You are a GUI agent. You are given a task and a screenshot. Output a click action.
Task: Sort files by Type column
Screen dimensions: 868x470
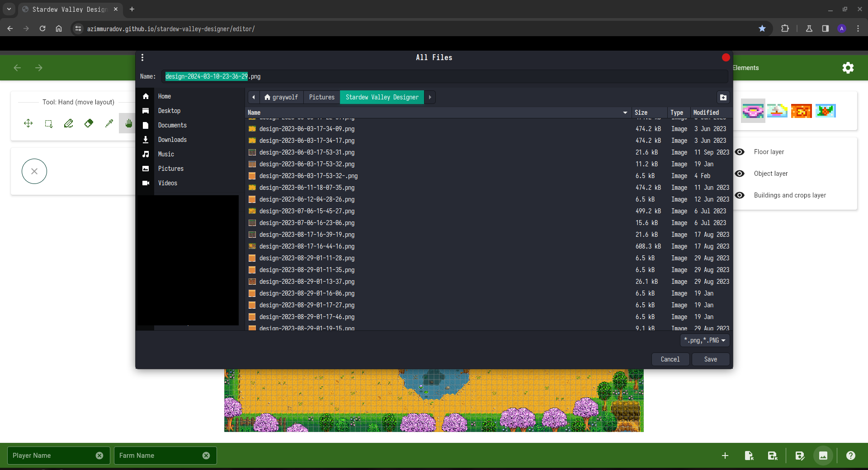coord(679,113)
